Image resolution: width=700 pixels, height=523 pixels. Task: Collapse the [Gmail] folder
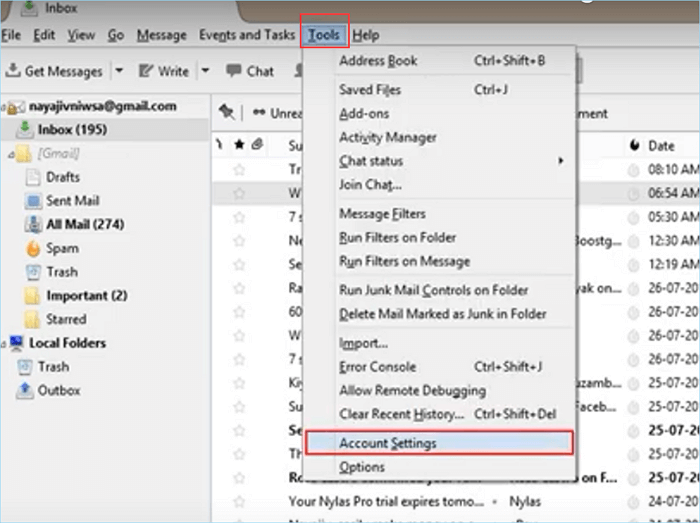11,155
